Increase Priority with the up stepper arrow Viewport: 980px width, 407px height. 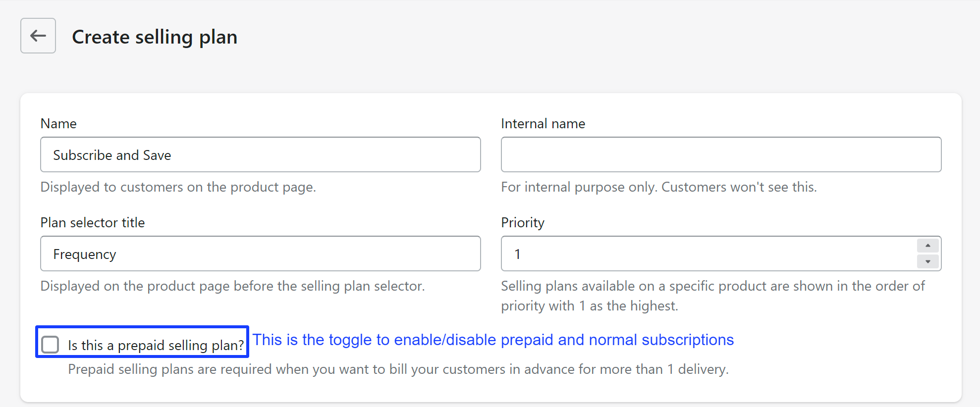(927, 246)
